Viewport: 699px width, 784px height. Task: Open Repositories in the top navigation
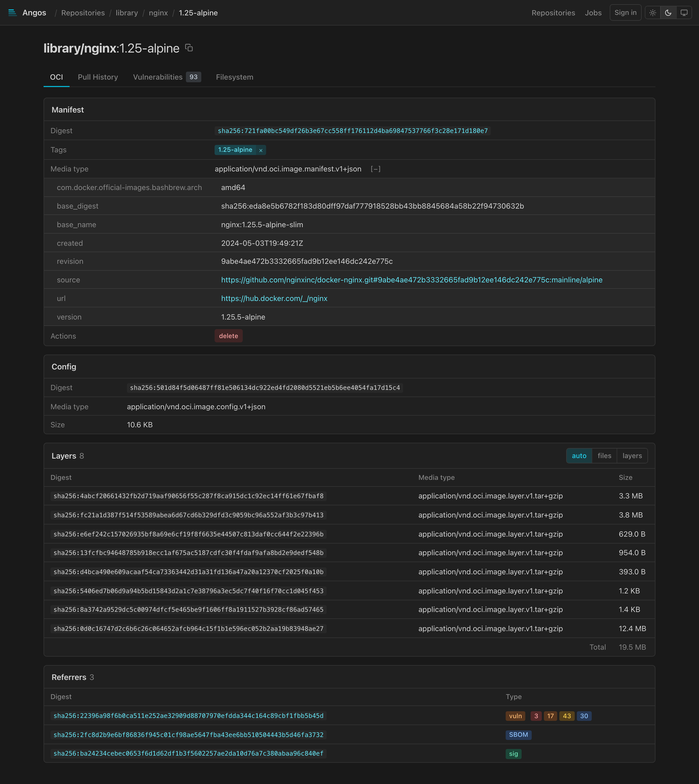click(x=553, y=13)
